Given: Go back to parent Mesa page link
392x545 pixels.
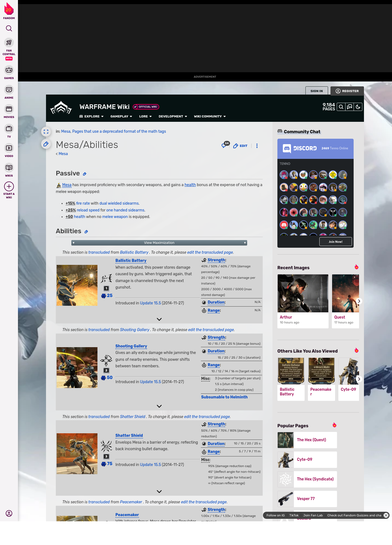Looking at the screenshot, I should click(63, 154).
